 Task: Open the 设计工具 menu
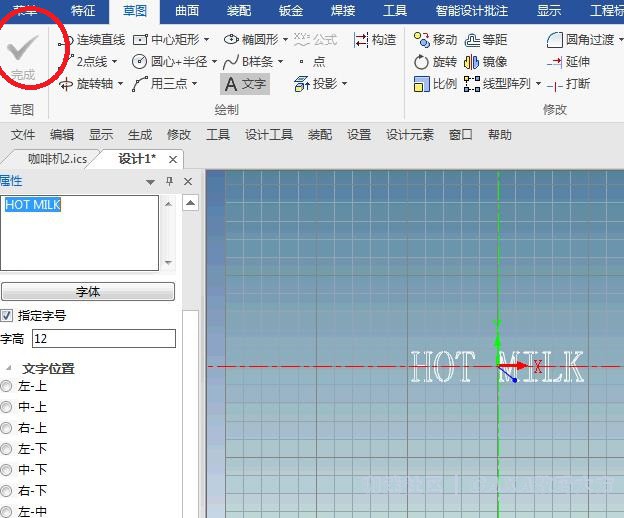point(269,135)
